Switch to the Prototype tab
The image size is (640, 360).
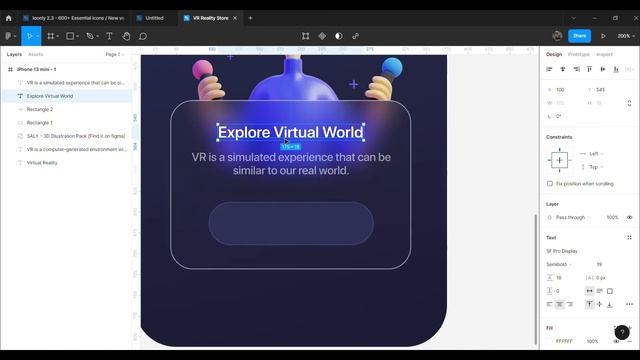point(579,54)
